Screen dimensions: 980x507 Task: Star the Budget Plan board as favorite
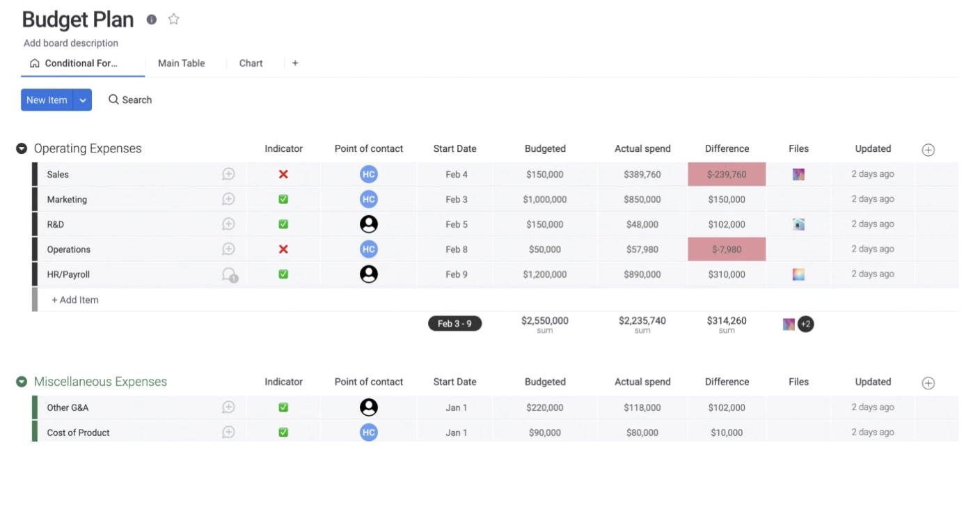[x=174, y=19]
